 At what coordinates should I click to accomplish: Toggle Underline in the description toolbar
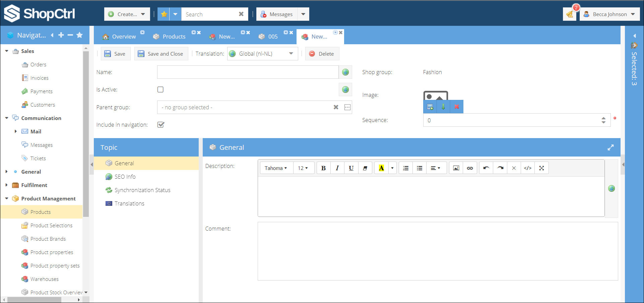click(351, 168)
